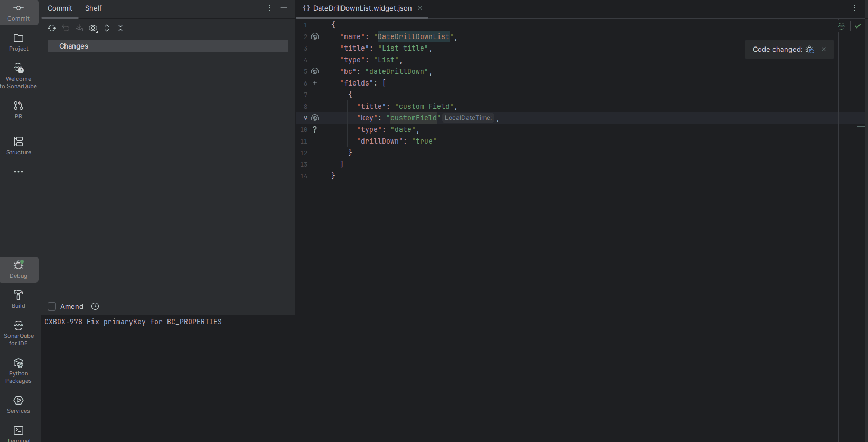
Task: Click the green inspection checkmark
Action: click(858, 26)
